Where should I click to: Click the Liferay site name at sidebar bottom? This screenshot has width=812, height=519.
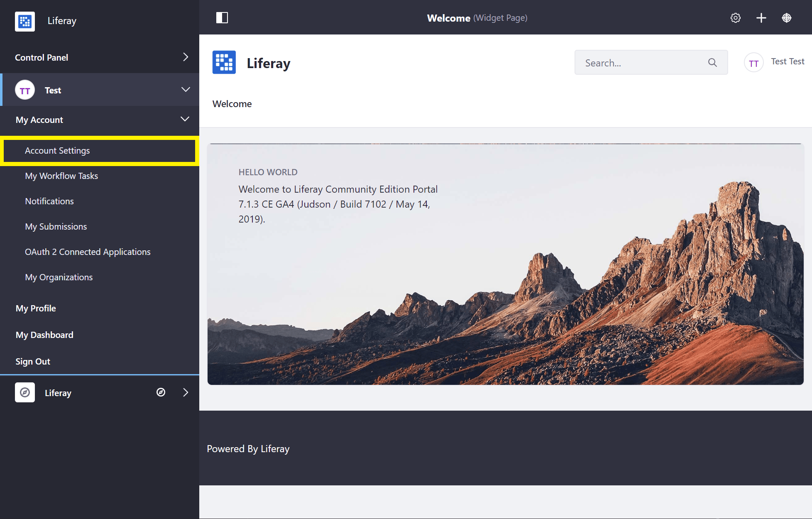click(x=58, y=393)
